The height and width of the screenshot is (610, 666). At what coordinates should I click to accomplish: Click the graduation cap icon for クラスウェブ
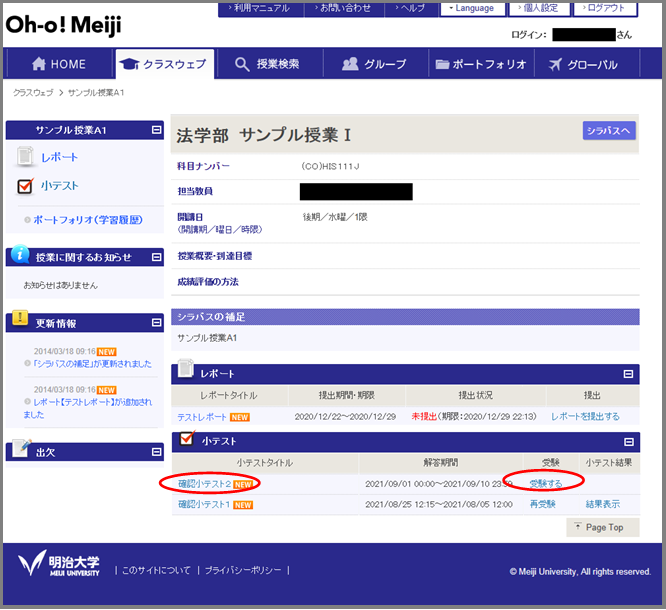(129, 64)
